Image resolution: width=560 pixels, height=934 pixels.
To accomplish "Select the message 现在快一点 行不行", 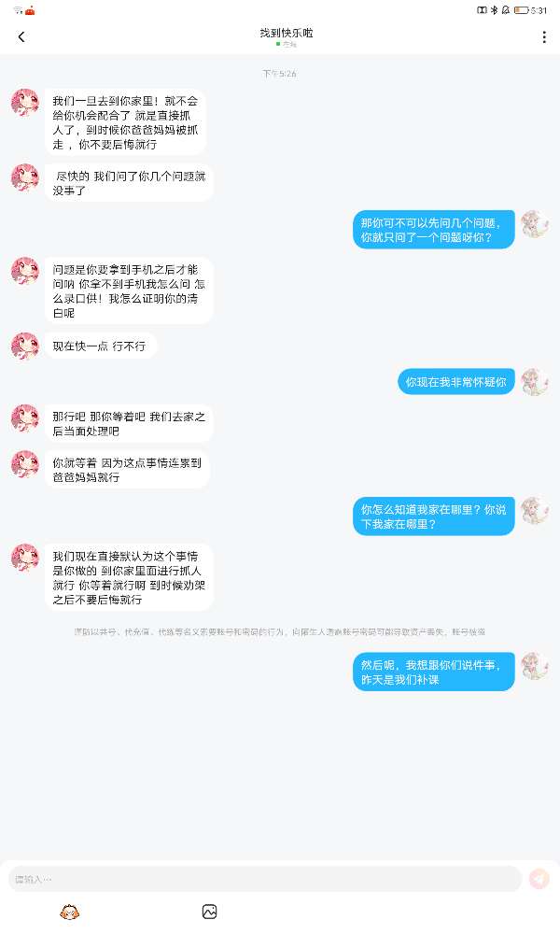I will pos(99,347).
